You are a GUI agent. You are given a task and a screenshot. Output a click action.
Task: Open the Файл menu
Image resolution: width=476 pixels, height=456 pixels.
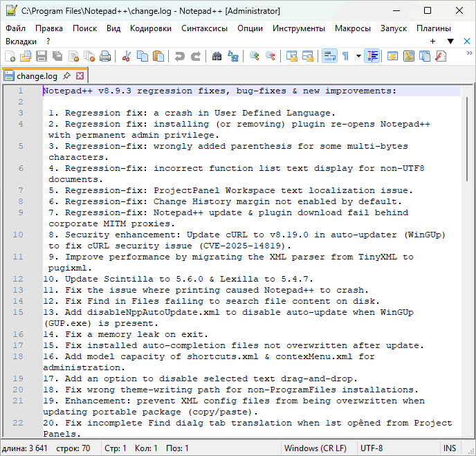(x=15, y=28)
